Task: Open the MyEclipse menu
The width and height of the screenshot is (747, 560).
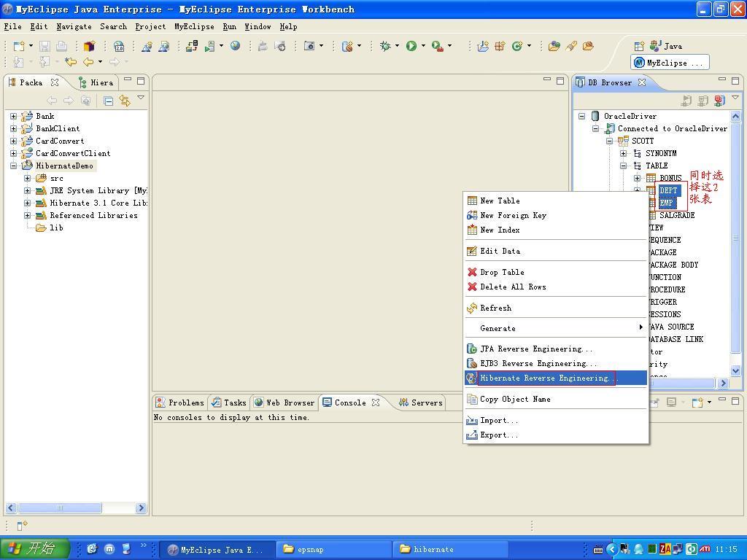Action: (194, 26)
